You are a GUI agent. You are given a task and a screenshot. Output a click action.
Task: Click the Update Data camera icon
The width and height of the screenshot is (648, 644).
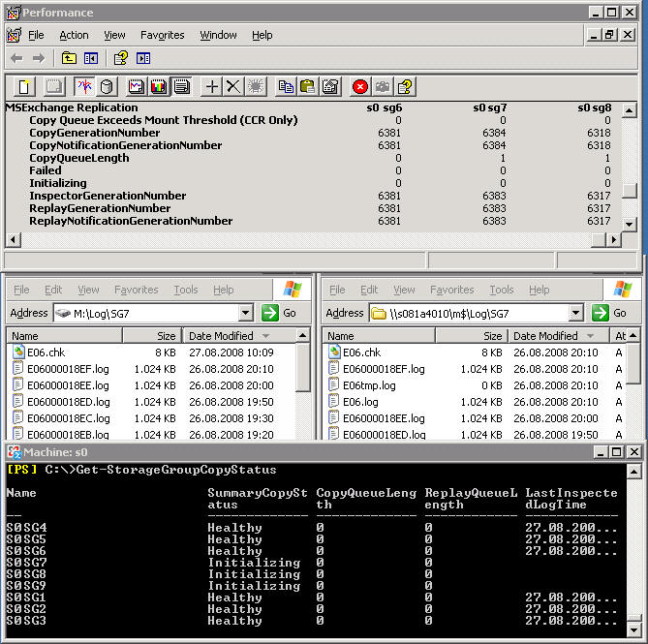tap(383, 87)
